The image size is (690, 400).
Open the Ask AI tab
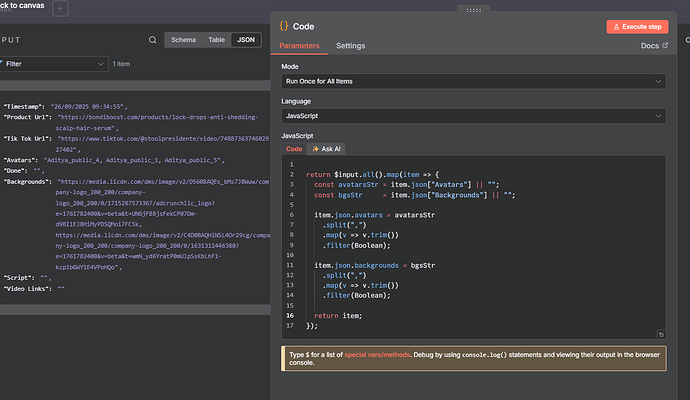pos(327,149)
